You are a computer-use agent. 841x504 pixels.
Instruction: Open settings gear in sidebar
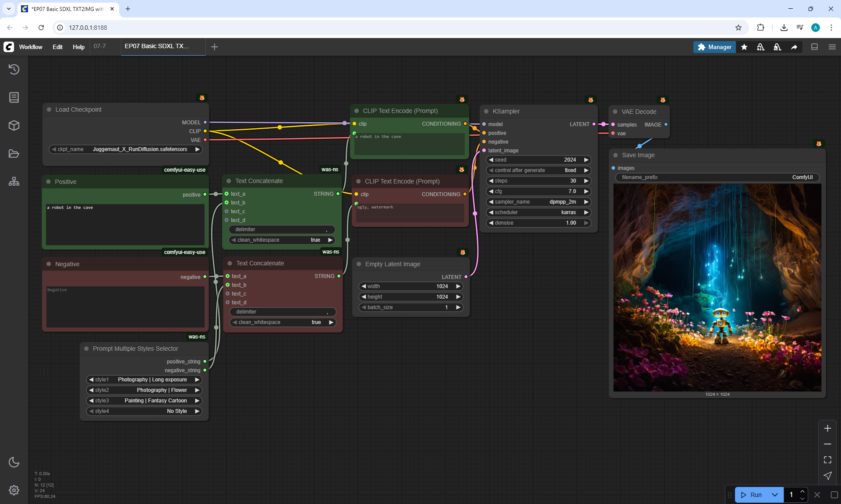14,490
